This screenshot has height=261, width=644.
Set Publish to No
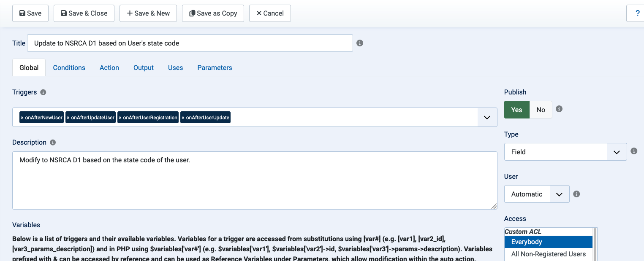click(x=541, y=110)
